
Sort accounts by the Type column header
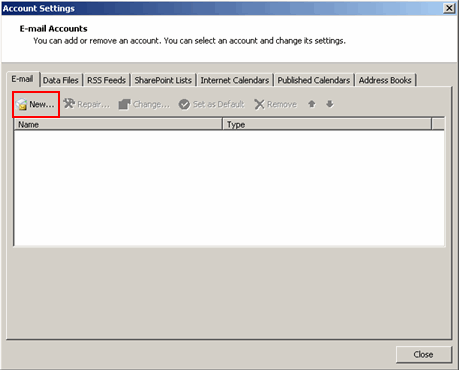click(x=327, y=124)
